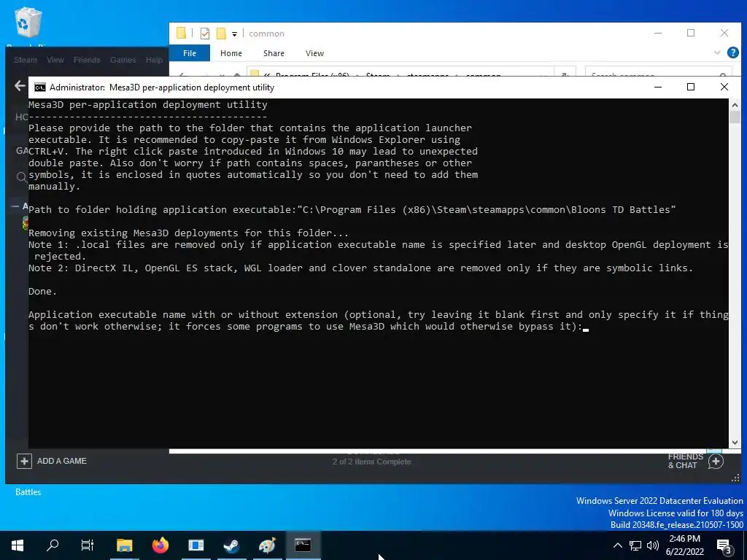Open the notification center icon
Viewport: 747px width, 560px height.
[724, 545]
